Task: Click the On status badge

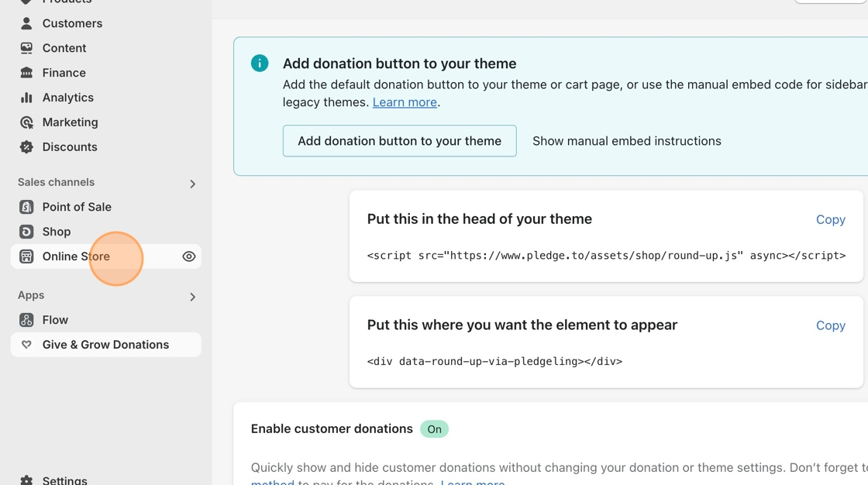Action: 434,429
